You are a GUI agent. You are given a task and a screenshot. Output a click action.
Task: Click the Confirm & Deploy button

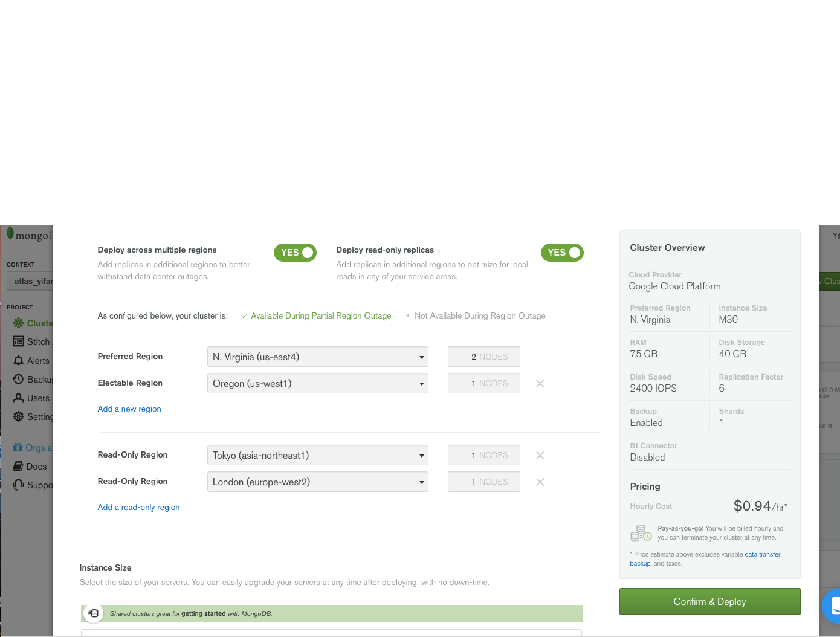pyautogui.click(x=709, y=601)
